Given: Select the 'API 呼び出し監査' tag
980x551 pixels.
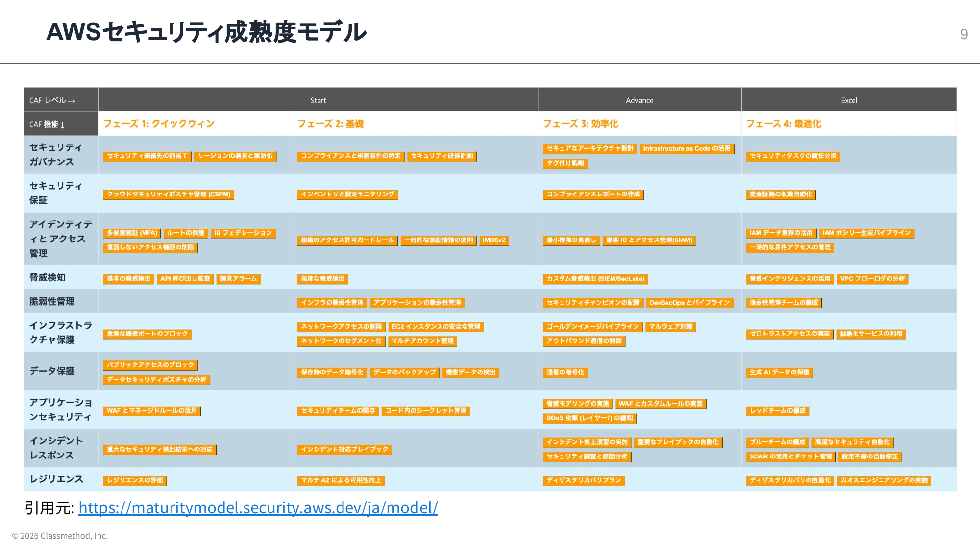Looking at the screenshot, I should pos(185,279).
